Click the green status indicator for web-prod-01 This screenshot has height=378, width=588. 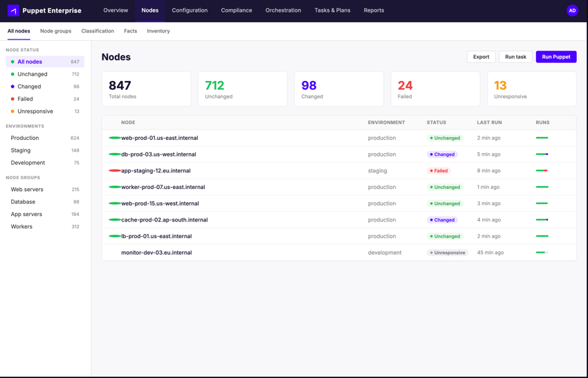[x=115, y=138]
